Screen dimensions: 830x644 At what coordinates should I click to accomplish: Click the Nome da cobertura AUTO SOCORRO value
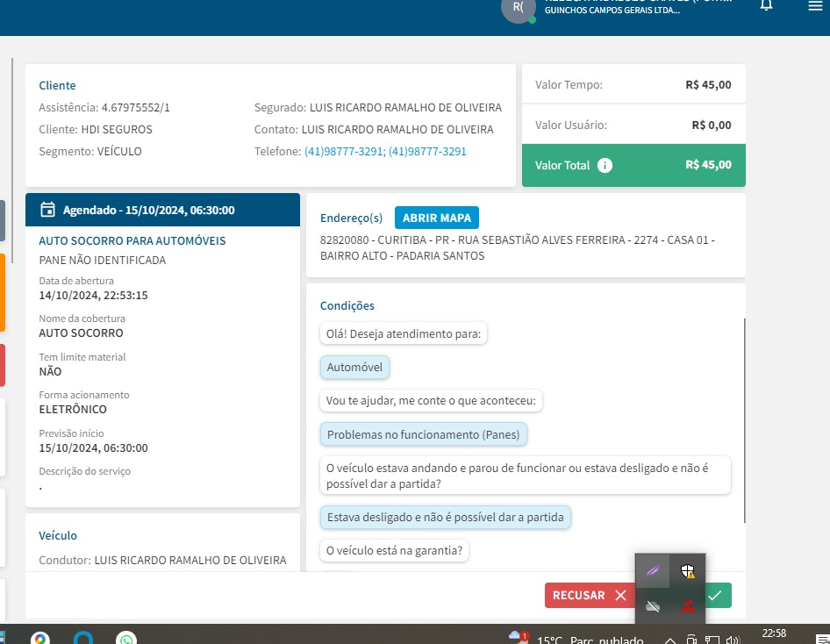[x=81, y=333]
